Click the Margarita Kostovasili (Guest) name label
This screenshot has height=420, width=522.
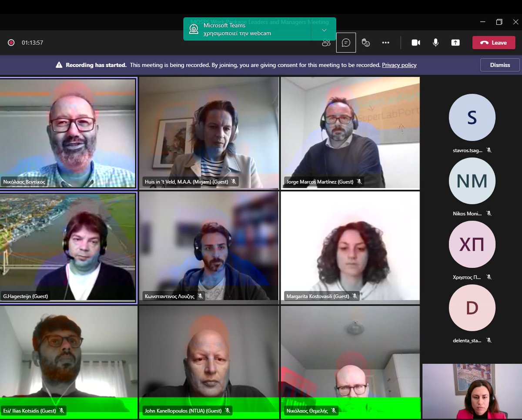coord(318,296)
